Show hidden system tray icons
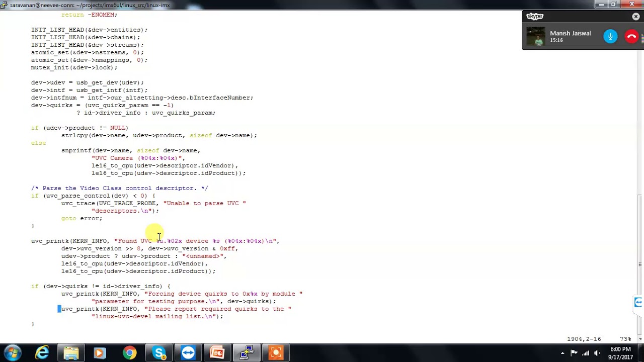This screenshot has width=644, height=362. coord(562,353)
